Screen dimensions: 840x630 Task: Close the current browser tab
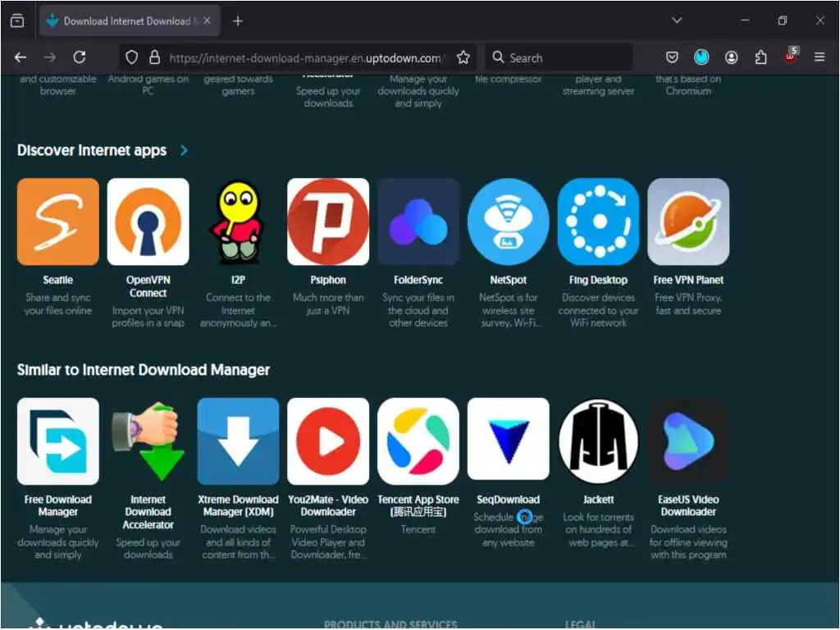tap(207, 21)
